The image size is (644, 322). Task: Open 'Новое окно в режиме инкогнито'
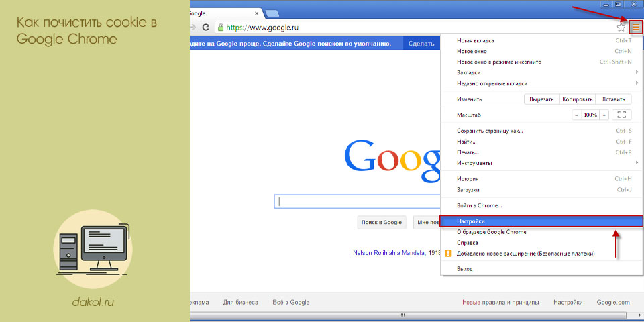541,62
